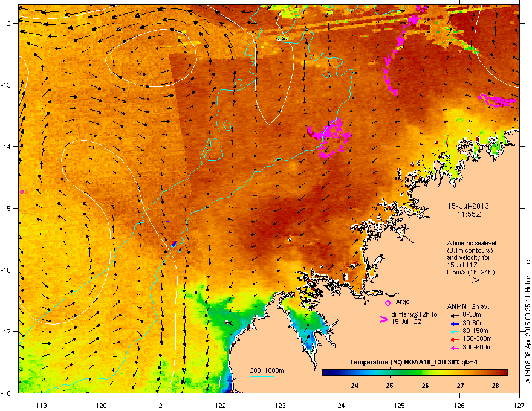
Task: Click the Argo float marker near 119E
Action: 22,192
